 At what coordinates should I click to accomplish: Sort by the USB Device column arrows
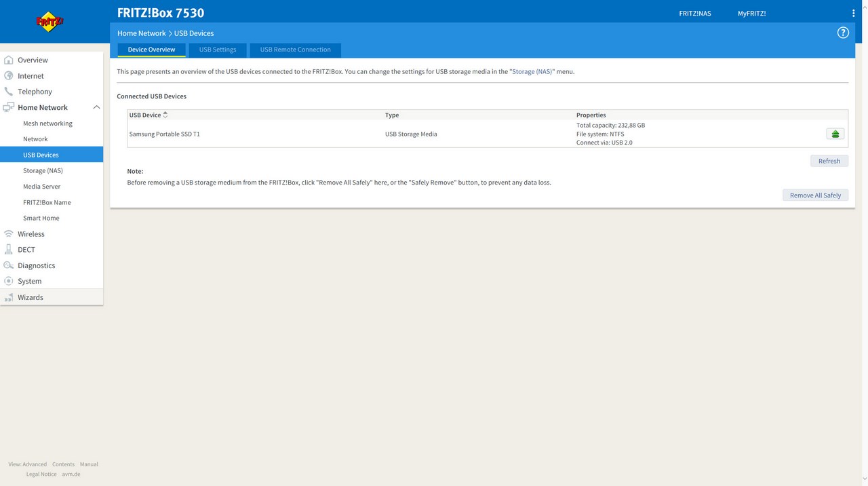pos(165,115)
